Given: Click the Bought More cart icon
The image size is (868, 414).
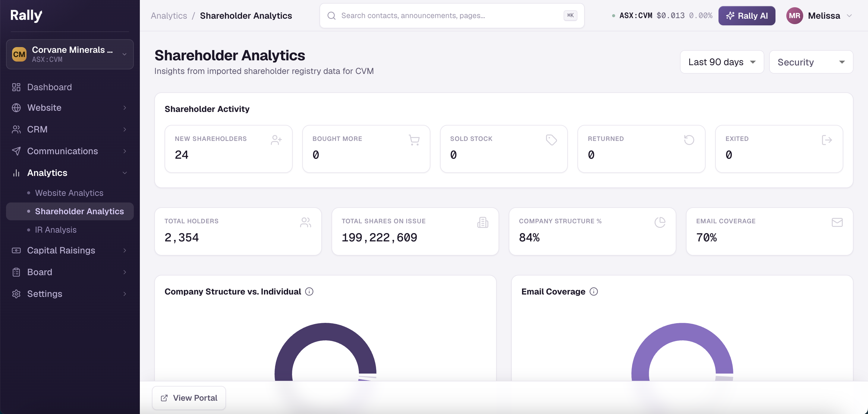Looking at the screenshot, I should pos(414,140).
